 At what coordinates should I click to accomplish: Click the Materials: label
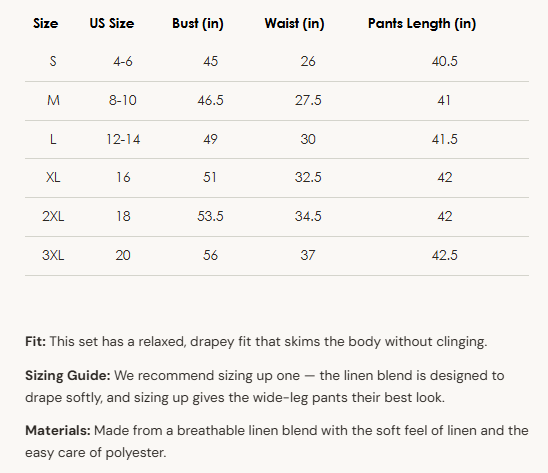(x=58, y=431)
